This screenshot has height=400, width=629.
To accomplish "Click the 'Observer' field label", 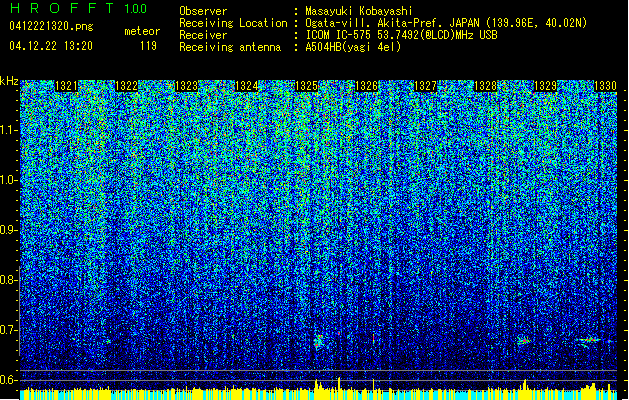I will click(203, 11).
